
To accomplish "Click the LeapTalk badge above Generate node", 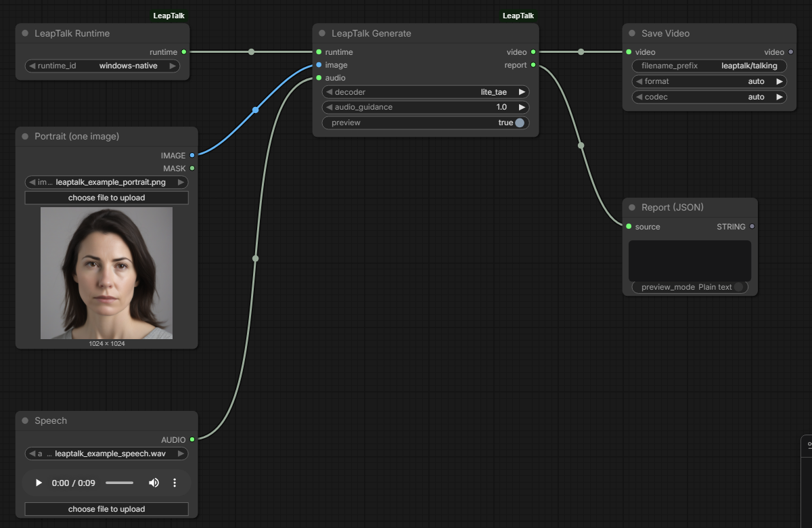I will (518, 16).
